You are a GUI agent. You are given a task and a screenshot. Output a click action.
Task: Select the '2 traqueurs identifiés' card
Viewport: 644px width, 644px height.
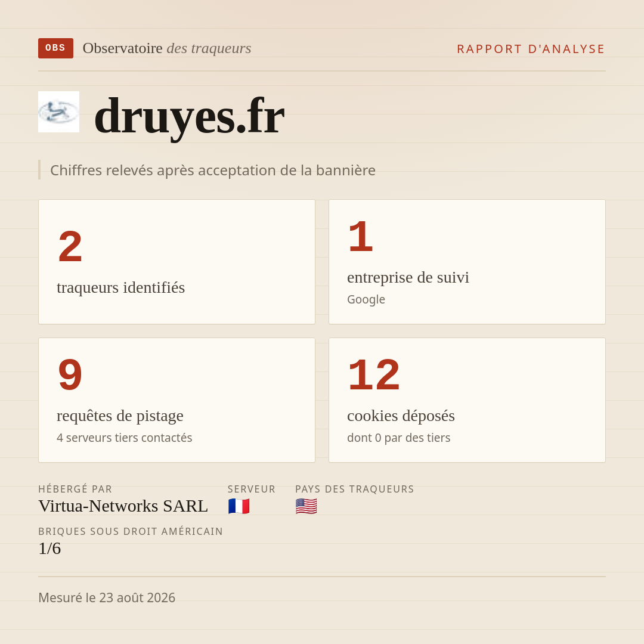pos(177,262)
